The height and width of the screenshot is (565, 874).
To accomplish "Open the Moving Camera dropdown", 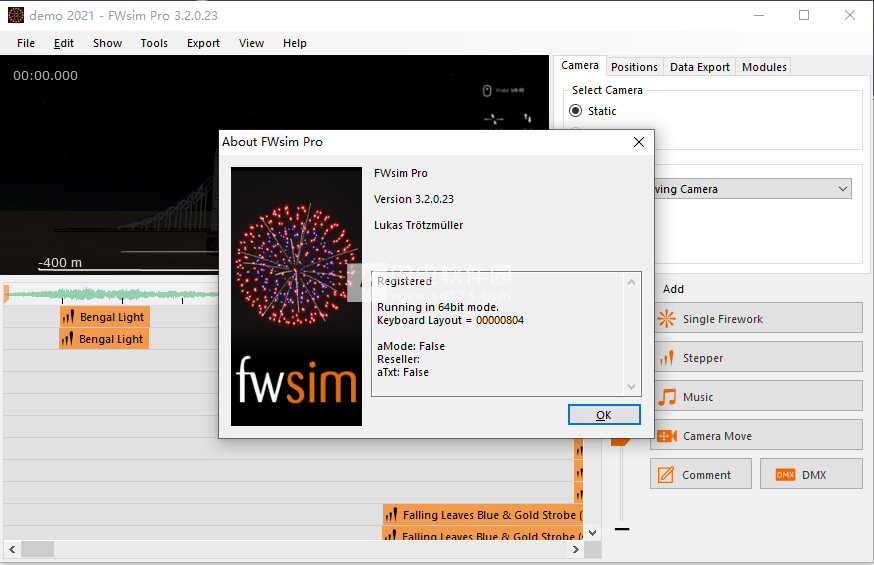I will (x=843, y=189).
